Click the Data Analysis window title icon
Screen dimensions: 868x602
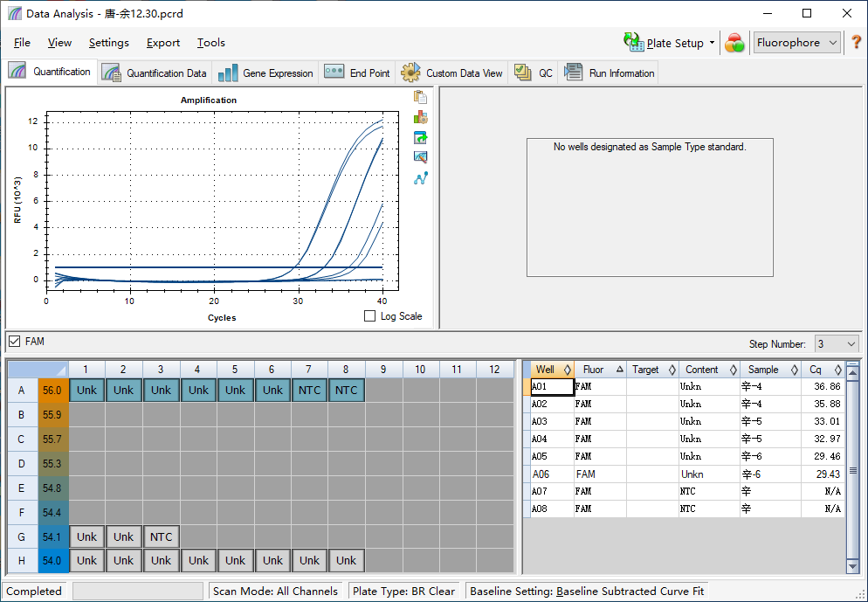pyautogui.click(x=14, y=13)
